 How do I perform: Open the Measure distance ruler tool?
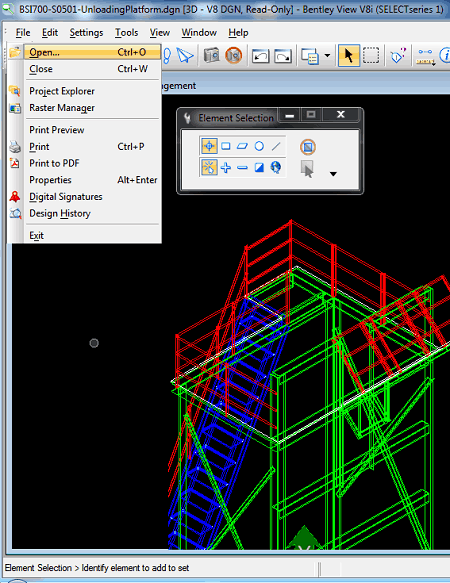pyautogui.click(x=425, y=57)
